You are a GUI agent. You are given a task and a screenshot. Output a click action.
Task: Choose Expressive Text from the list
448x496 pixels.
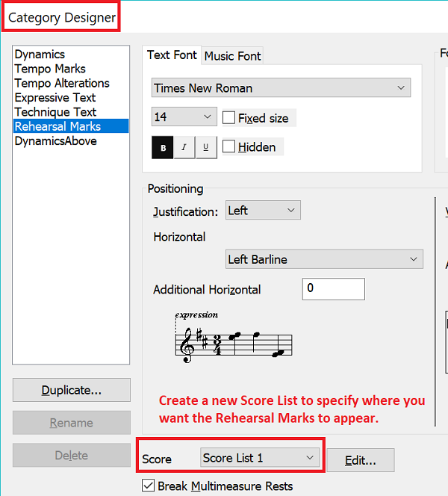[x=55, y=98]
